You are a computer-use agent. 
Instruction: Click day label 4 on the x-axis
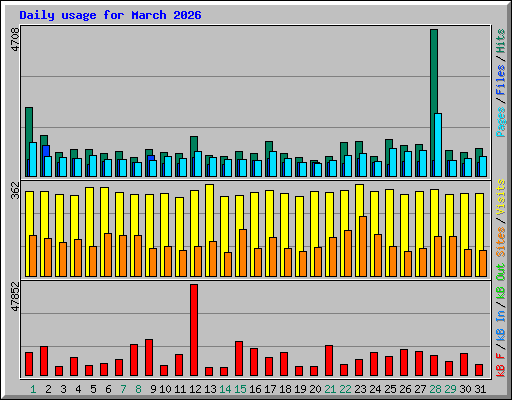pyautogui.click(x=78, y=389)
